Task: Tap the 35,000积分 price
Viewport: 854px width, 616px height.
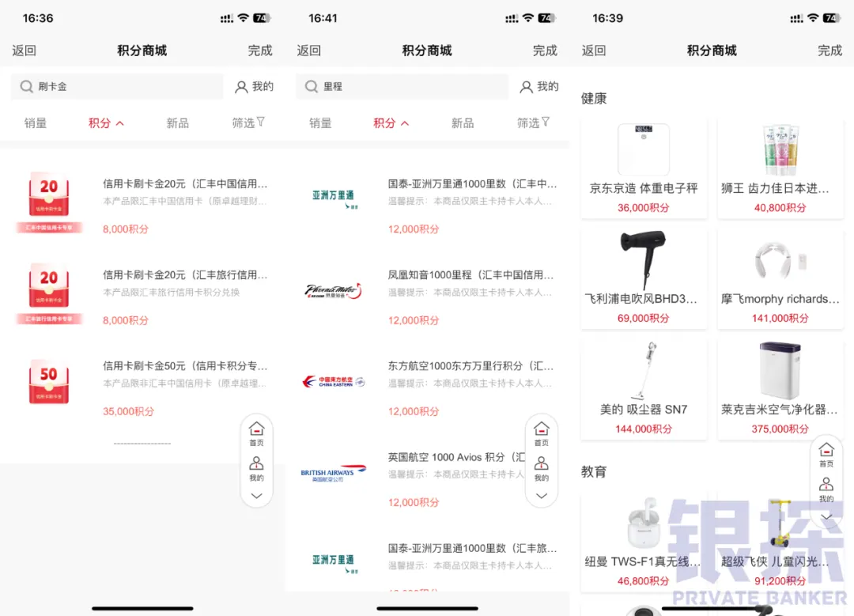Action: 129,411
